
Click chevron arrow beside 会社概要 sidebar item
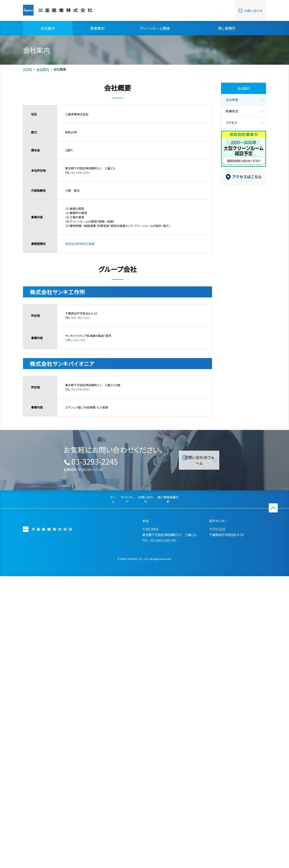coord(262,100)
